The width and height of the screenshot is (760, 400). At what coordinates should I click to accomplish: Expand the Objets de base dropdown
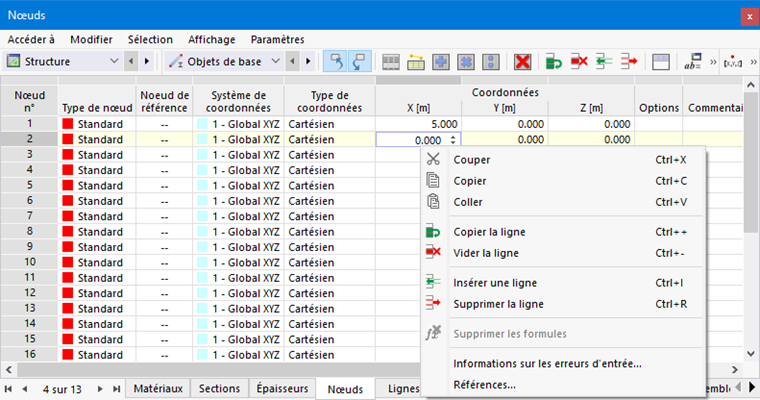pyautogui.click(x=275, y=61)
